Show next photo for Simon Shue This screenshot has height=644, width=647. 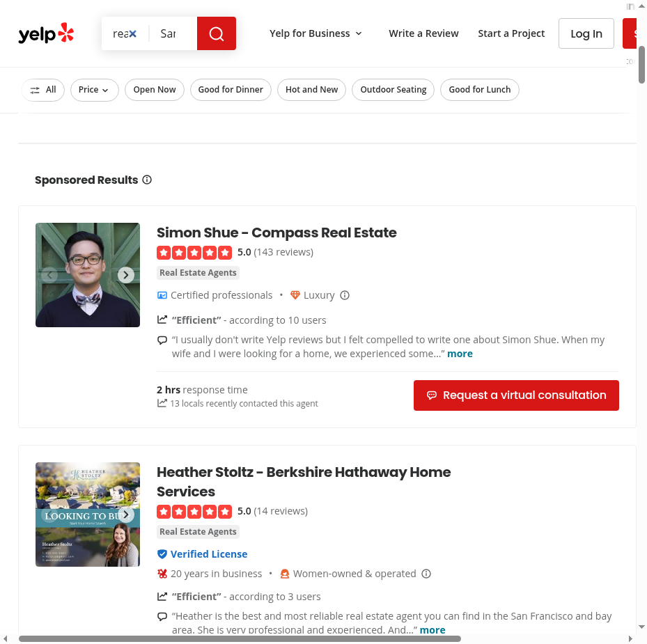[126, 275]
